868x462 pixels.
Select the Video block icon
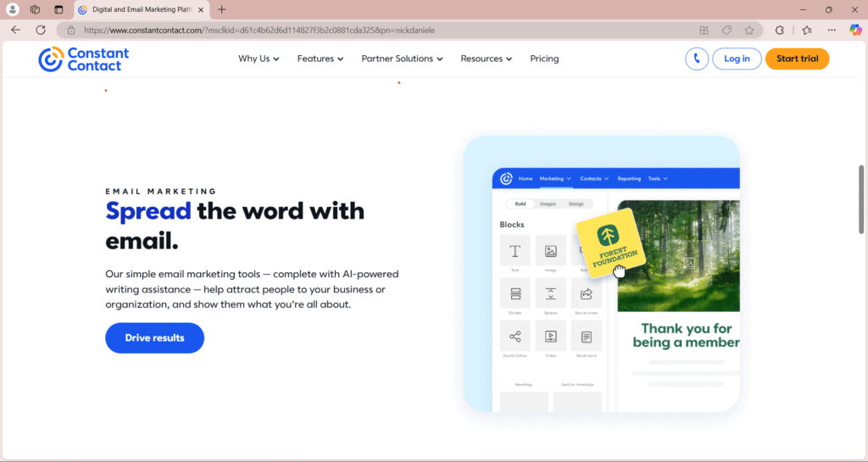550,337
